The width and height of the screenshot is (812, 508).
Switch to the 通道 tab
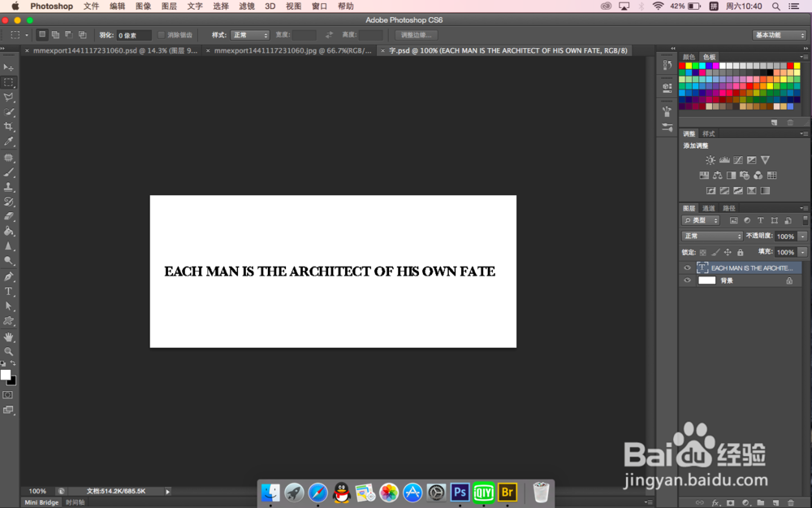tap(708, 208)
